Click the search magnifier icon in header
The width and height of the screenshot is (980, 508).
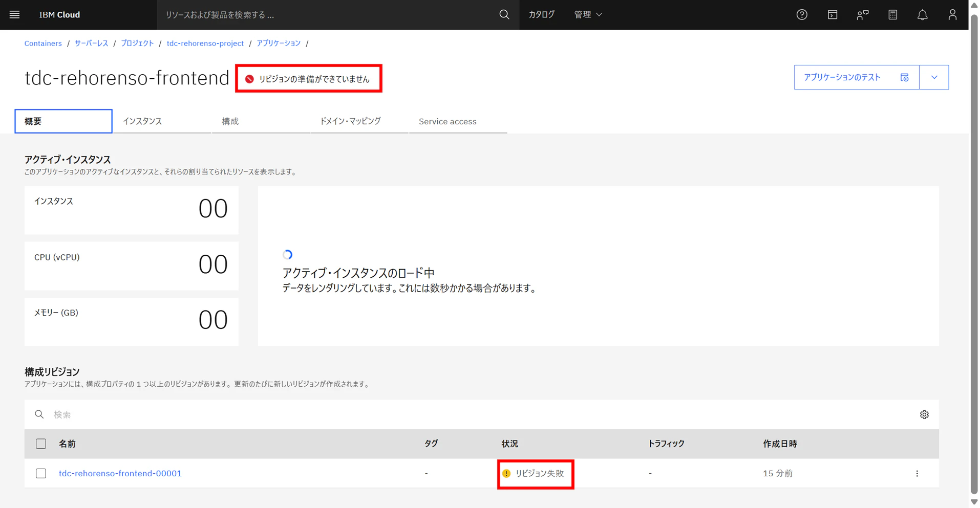point(504,15)
